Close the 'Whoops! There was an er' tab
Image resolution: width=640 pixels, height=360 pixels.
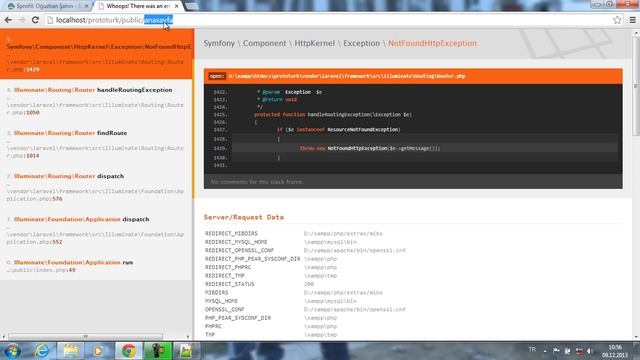click(176, 6)
